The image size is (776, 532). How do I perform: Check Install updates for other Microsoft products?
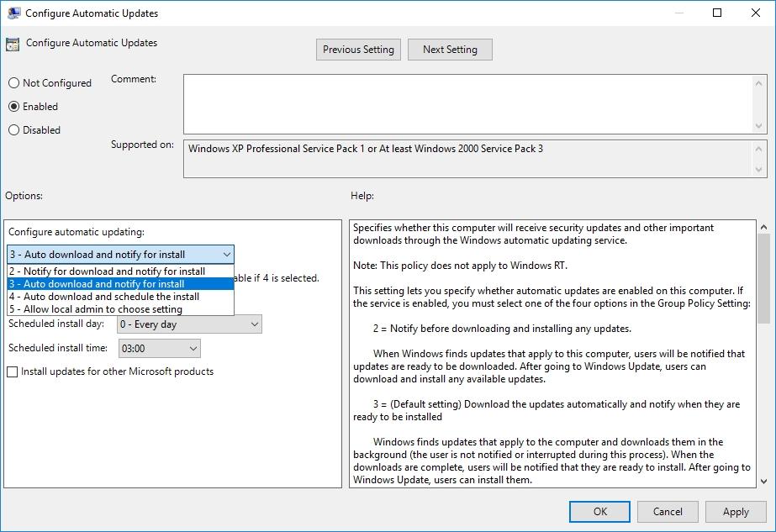pos(13,371)
